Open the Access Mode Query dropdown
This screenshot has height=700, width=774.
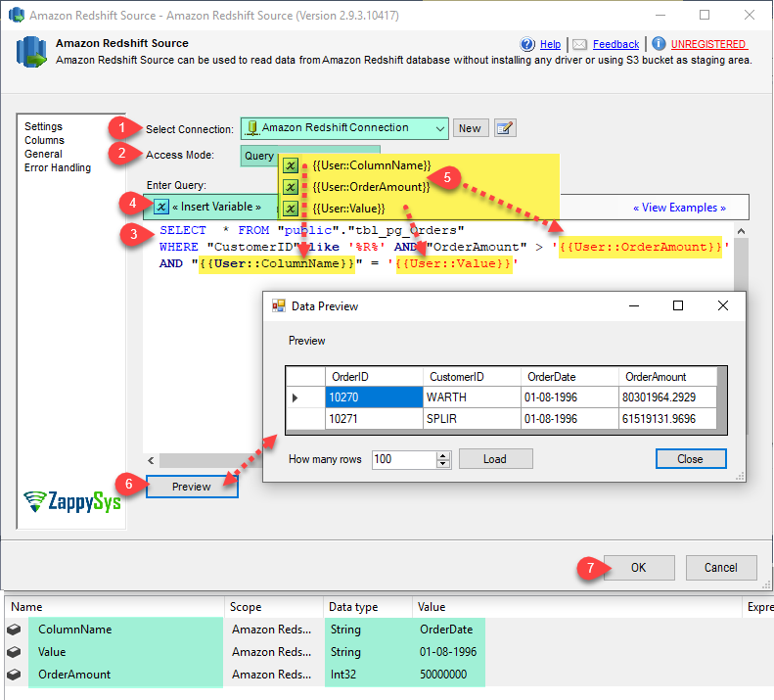click(310, 156)
